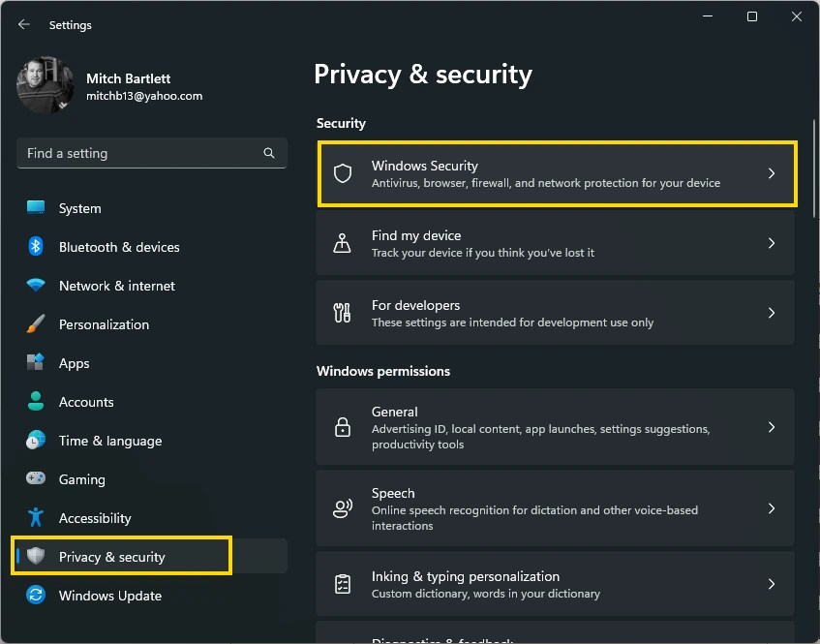820x644 pixels.
Task: Click the Windows Security shield icon
Action: (x=342, y=173)
